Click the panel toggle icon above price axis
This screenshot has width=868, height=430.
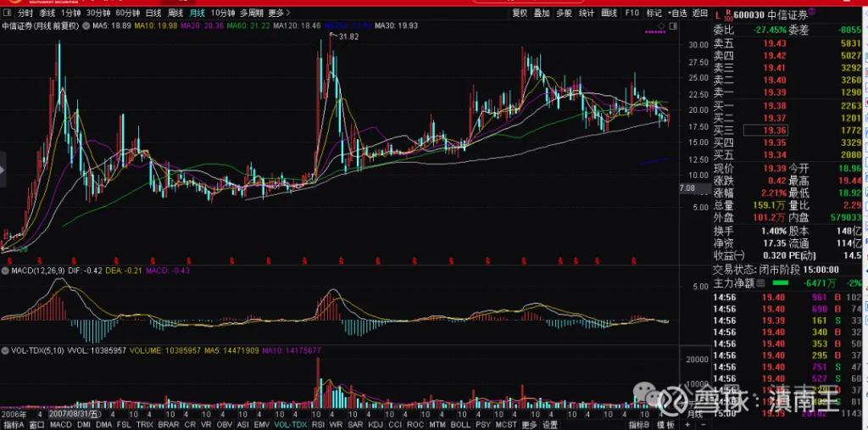(x=672, y=26)
